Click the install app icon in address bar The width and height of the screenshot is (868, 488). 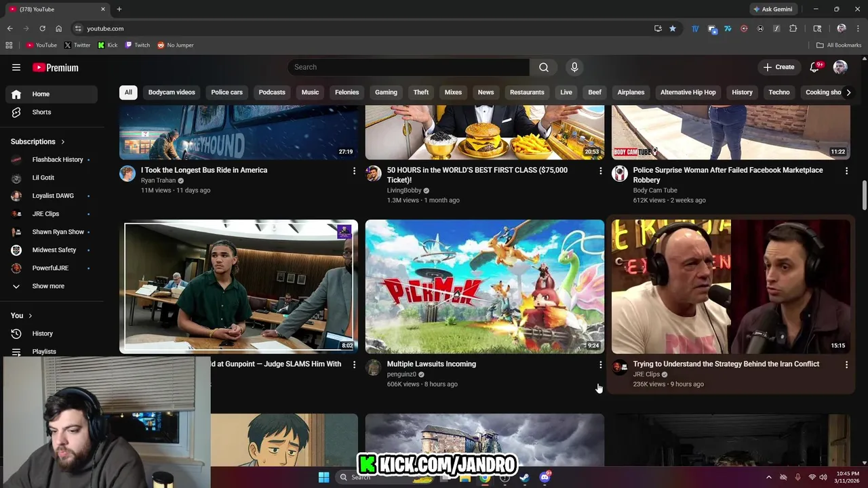[x=658, y=28]
